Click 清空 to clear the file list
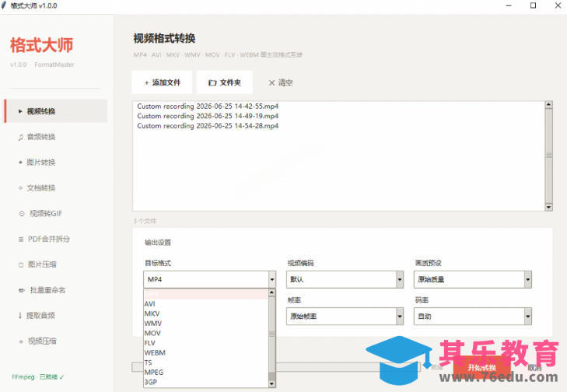Screen dimensions: 567x392 (281, 82)
